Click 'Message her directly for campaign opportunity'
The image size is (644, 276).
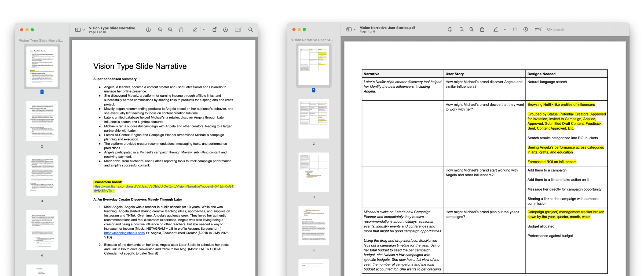coord(564,189)
